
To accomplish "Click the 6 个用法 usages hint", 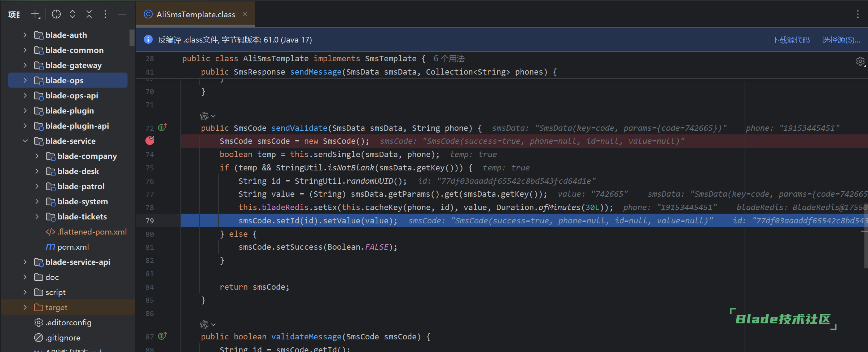I will click(x=449, y=58).
